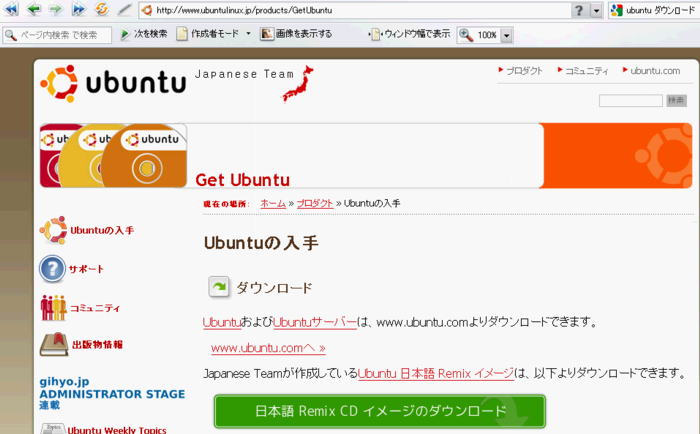The width and height of the screenshot is (700, 434).
Task: Toggle ウィンドウ幅で表示 fit to width
Action: [x=410, y=34]
